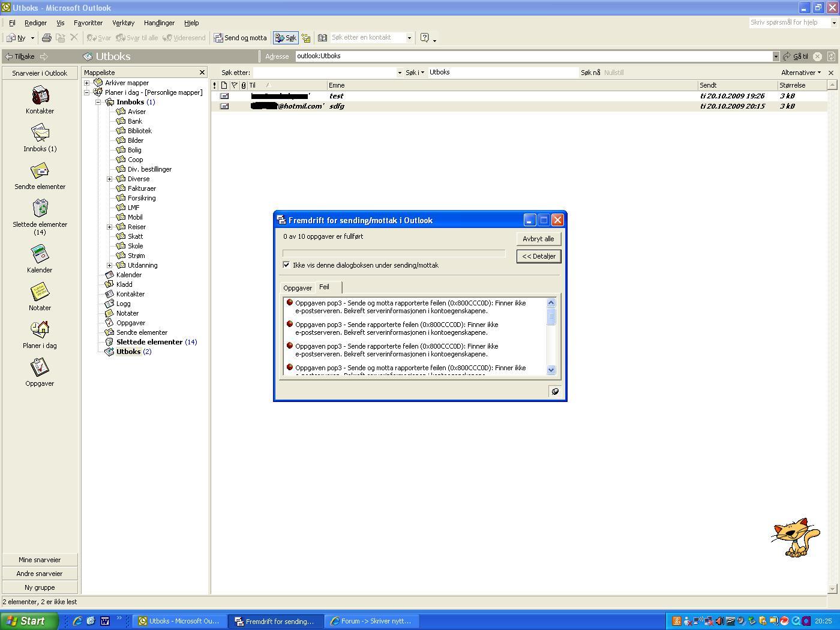Toggle 'Ikke vis denne dialogboksen' checkbox
The height and width of the screenshot is (630, 840).
[x=286, y=265]
